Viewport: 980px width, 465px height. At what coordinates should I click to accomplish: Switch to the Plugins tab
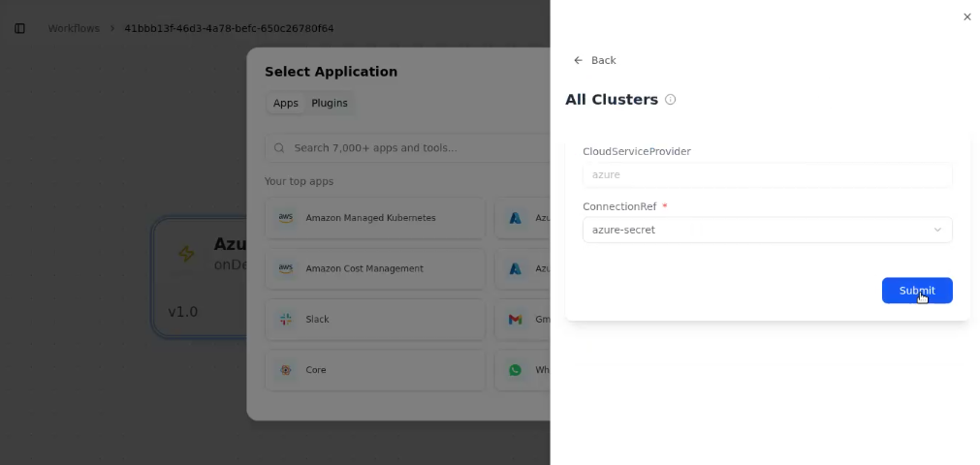(x=329, y=104)
